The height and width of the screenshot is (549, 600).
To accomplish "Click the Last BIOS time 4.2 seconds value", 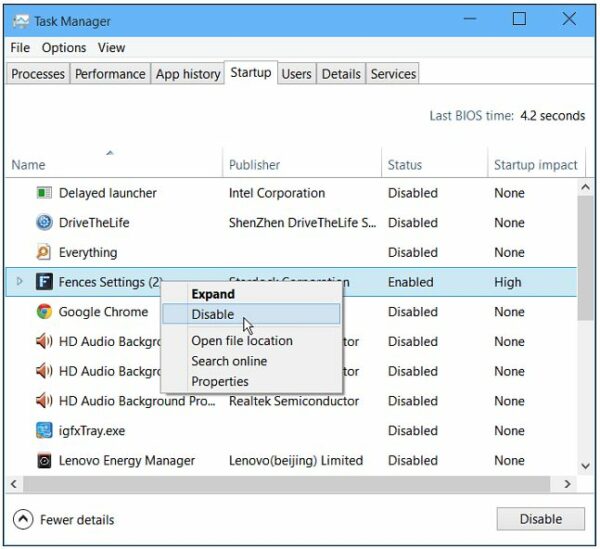I will (553, 116).
